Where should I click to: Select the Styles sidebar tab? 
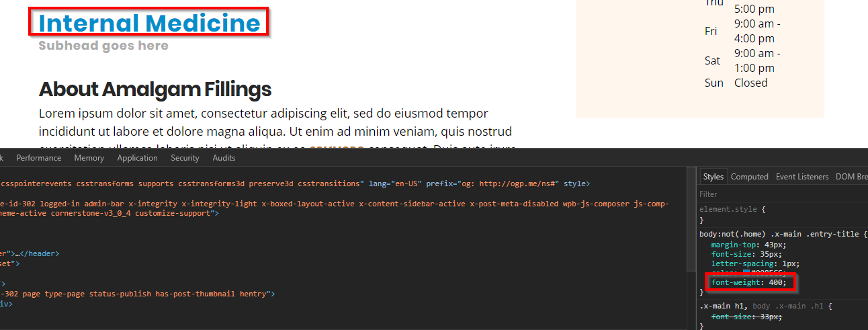point(713,177)
